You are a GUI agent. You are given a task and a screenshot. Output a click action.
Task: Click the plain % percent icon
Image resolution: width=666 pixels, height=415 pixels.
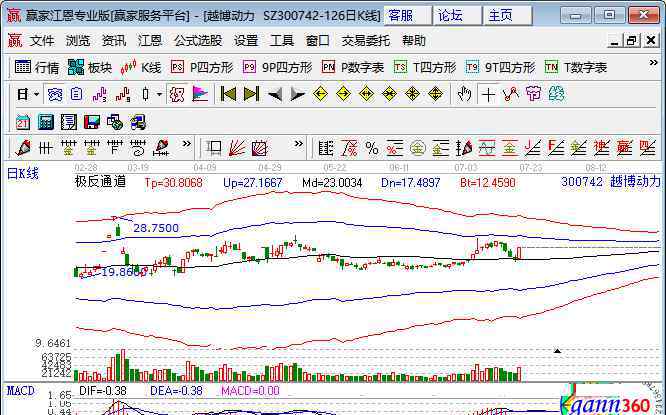(x=372, y=148)
